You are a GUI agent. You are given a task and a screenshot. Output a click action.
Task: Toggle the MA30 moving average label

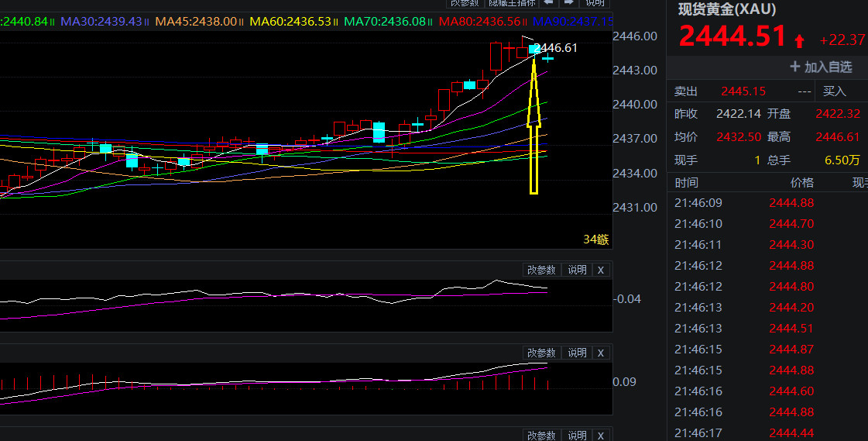click(101, 22)
